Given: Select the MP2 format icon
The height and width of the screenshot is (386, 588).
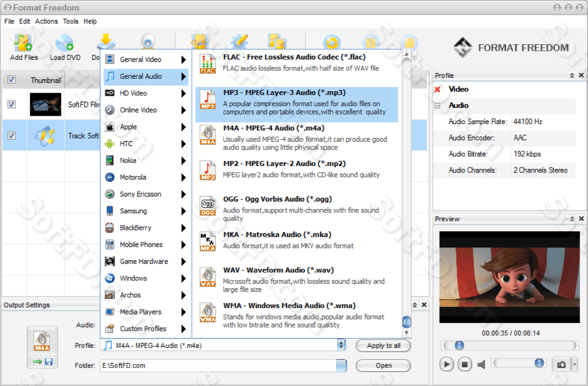Looking at the screenshot, I should pyautogui.click(x=208, y=171).
